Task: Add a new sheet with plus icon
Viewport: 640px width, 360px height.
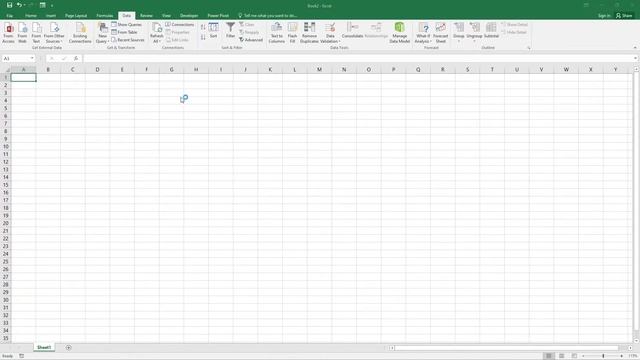Action: click(69, 348)
